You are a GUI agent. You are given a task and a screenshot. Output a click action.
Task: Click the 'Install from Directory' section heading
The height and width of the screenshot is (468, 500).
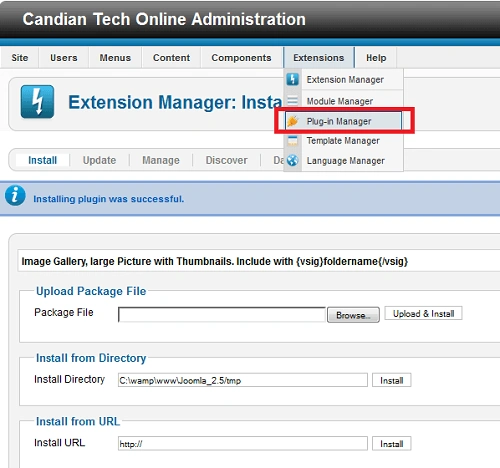(x=91, y=358)
